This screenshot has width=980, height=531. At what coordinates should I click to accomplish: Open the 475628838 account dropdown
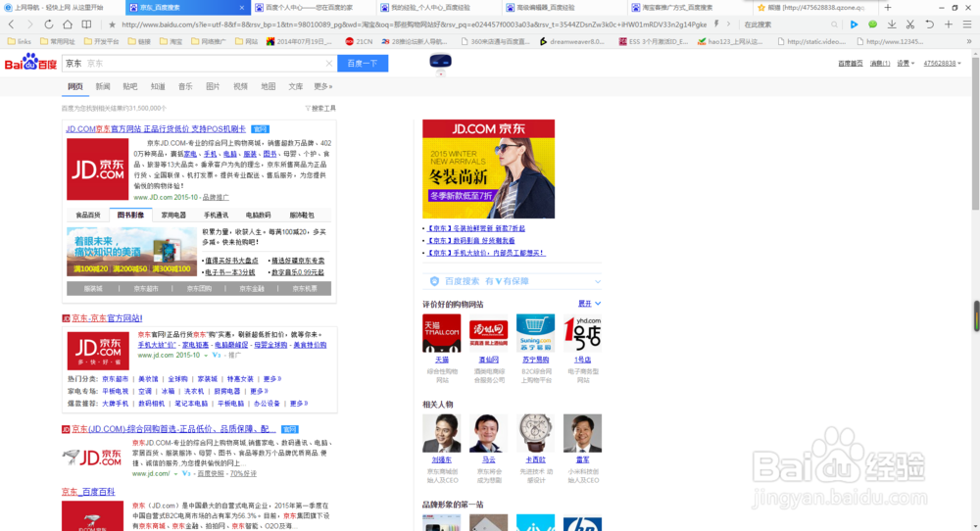(943, 63)
